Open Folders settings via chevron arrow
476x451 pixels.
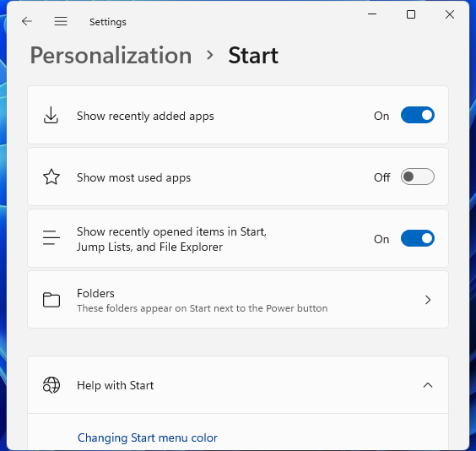pos(428,300)
